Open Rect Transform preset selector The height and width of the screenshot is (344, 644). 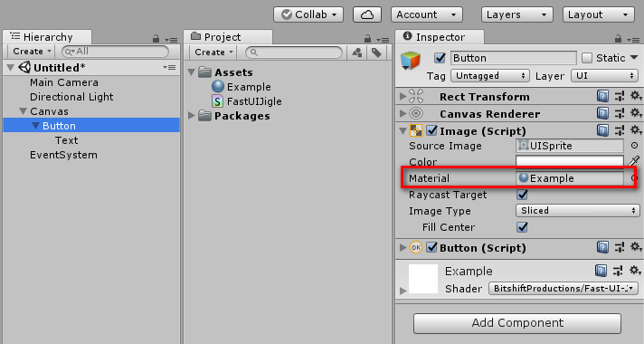click(619, 96)
